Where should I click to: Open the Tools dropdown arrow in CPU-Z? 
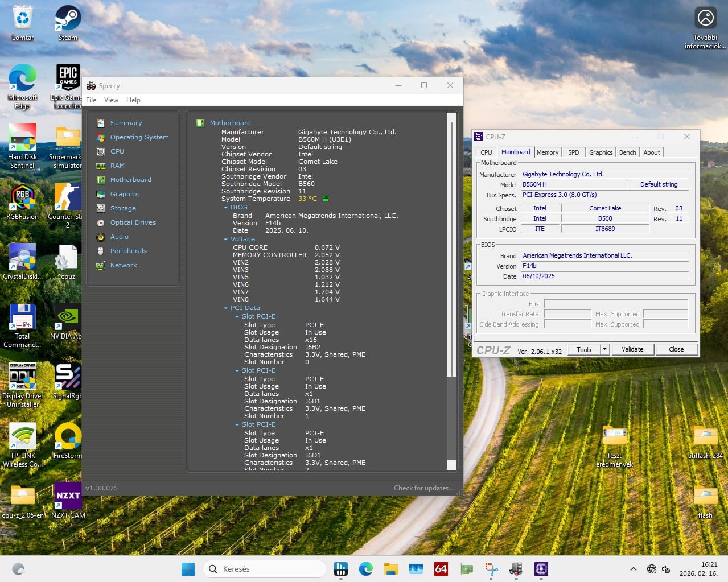coord(604,349)
